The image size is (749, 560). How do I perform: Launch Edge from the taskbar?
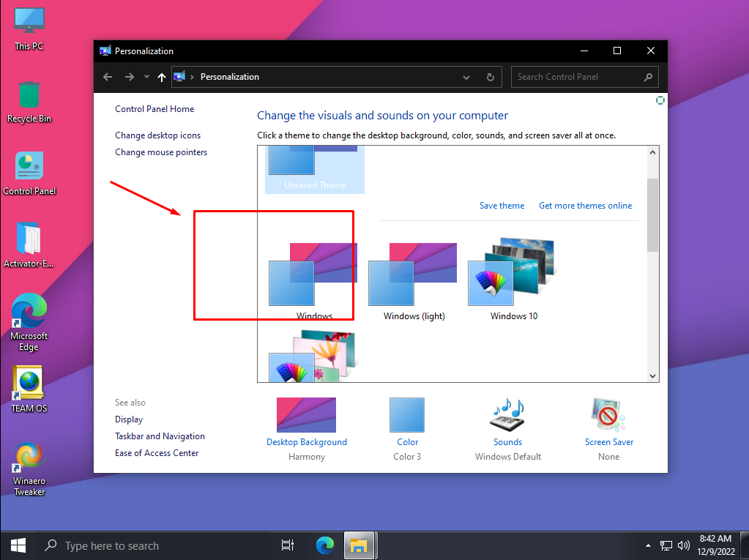tap(325, 545)
